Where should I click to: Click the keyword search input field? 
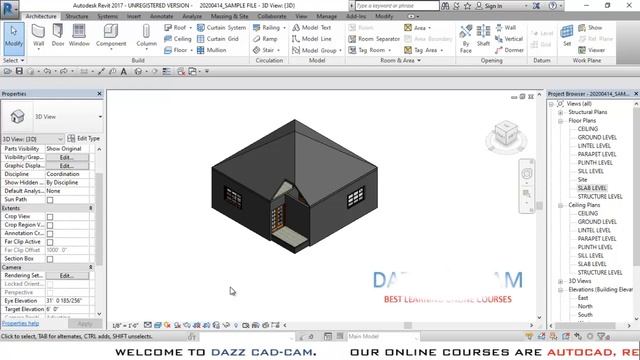point(397,6)
